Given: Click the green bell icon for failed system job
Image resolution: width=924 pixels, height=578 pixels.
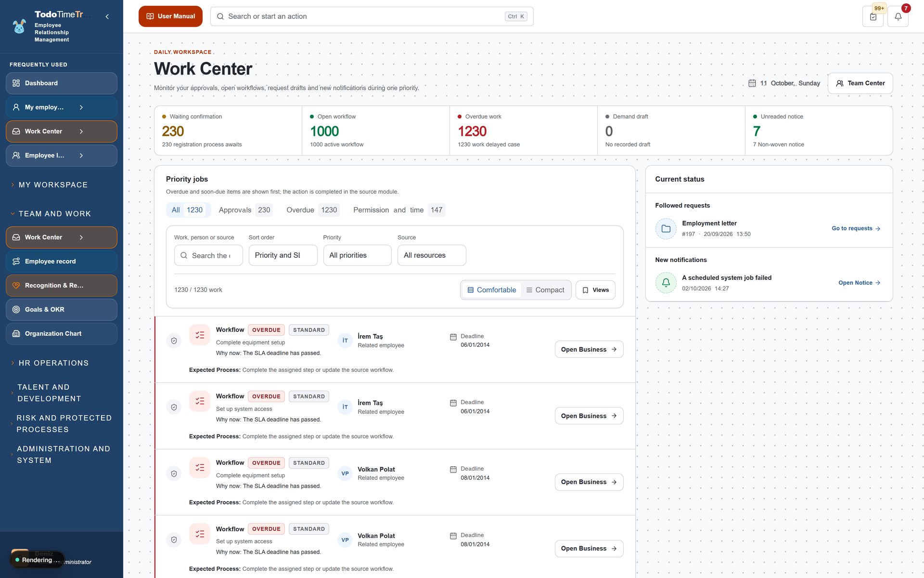Looking at the screenshot, I should click(x=666, y=283).
